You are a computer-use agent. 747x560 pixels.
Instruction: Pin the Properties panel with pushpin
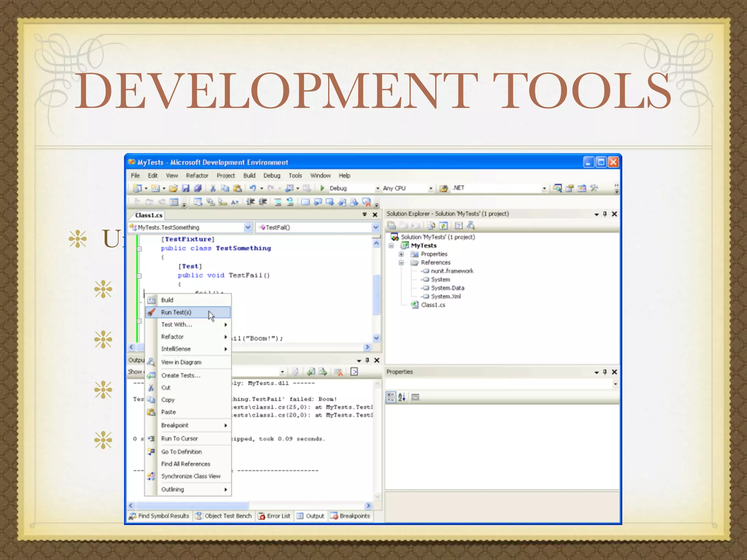pos(605,372)
